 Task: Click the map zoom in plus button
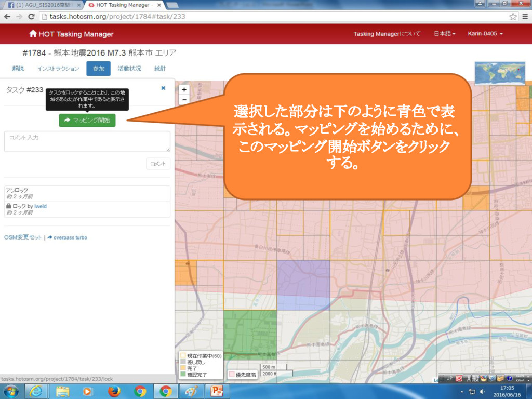(x=184, y=89)
